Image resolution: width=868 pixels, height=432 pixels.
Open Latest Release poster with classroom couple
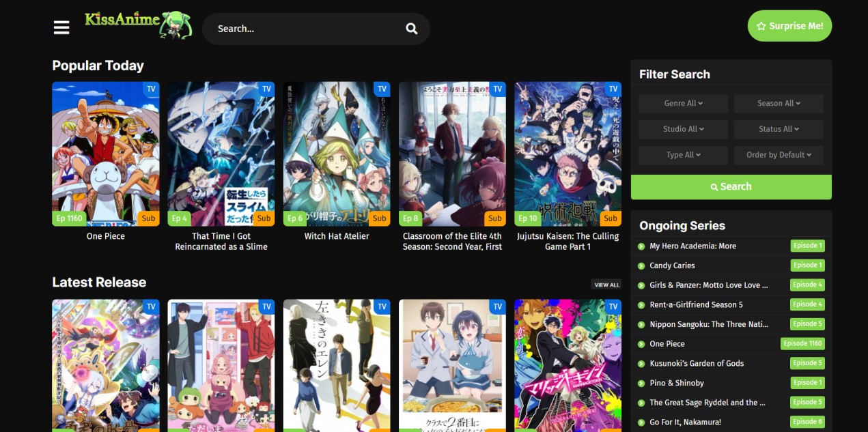point(452,366)
